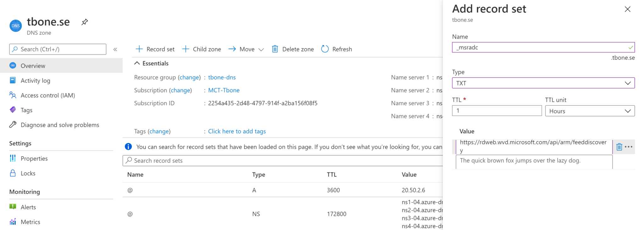Screen dimensions: 644x230
Task: Open the record Type dropdown
Action: tap(543, 83)
